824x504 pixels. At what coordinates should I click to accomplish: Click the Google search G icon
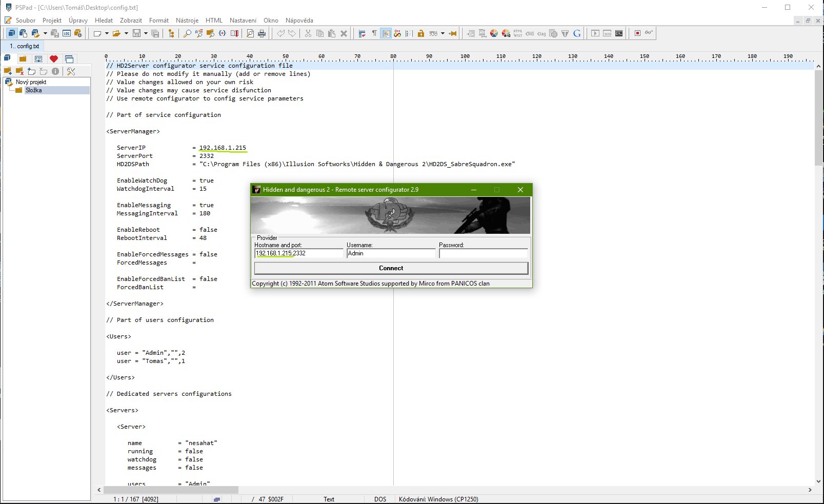click(x=577, y=33)
